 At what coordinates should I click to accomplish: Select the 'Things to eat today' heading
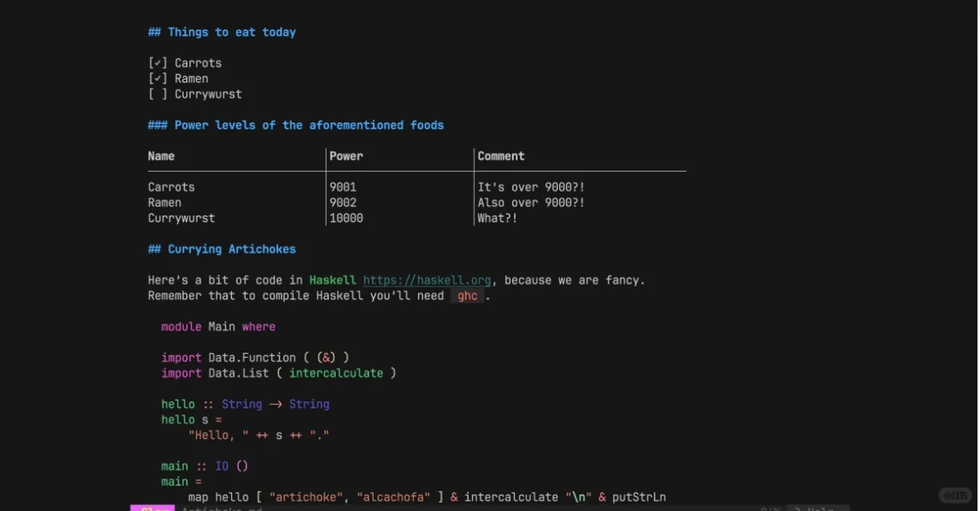point(222,30)
